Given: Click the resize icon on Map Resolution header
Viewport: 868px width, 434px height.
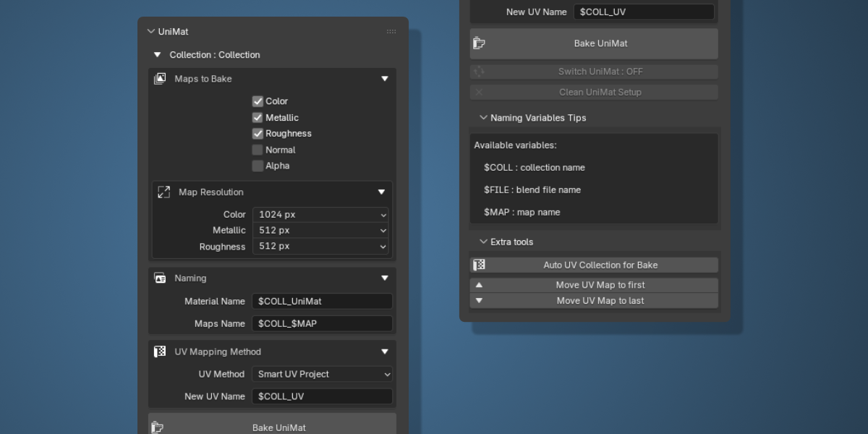Looking at the screenshot, I should (x=164, y=192).
